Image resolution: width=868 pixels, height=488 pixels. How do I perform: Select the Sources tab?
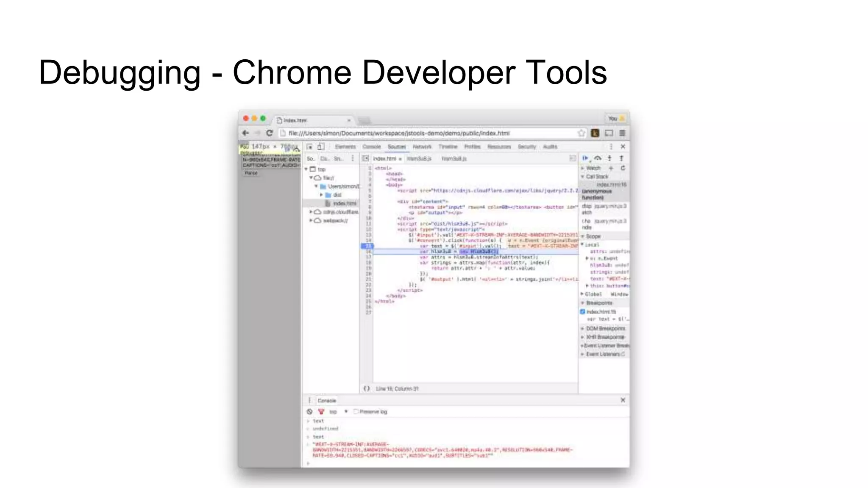(x=397, y=147)
